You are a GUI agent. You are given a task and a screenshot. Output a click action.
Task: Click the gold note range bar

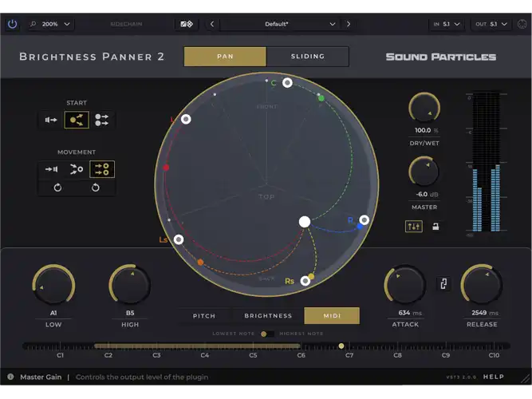point(197,346)
